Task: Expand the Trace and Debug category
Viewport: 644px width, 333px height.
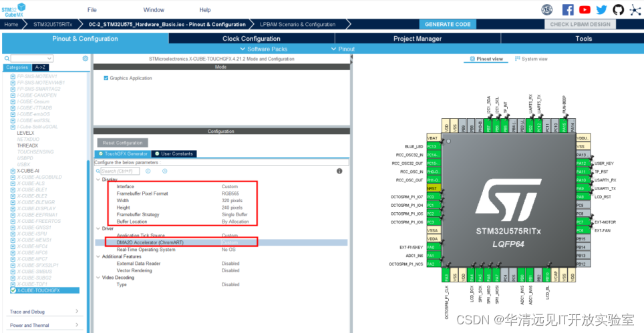Action: click(44, 312)
